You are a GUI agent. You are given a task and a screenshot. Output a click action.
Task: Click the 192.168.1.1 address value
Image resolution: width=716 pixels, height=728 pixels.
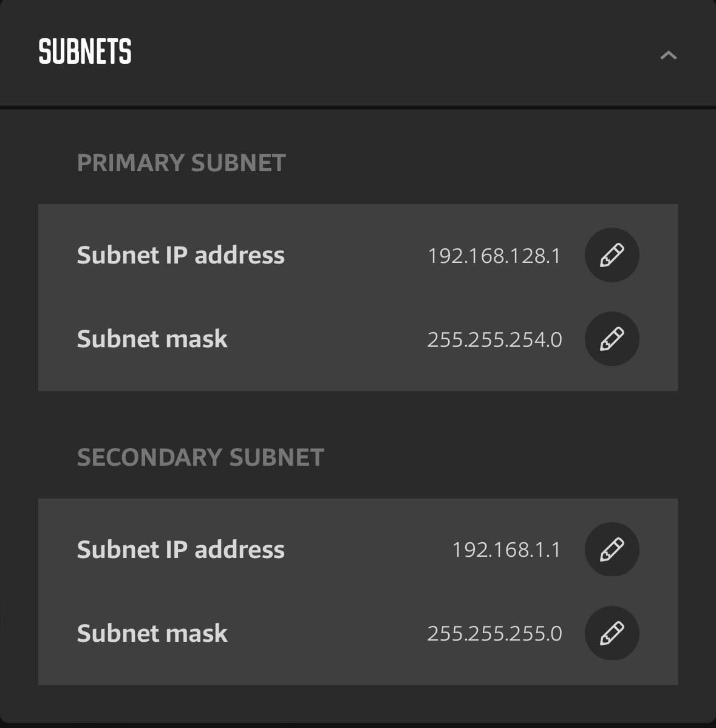coord(506,550)
